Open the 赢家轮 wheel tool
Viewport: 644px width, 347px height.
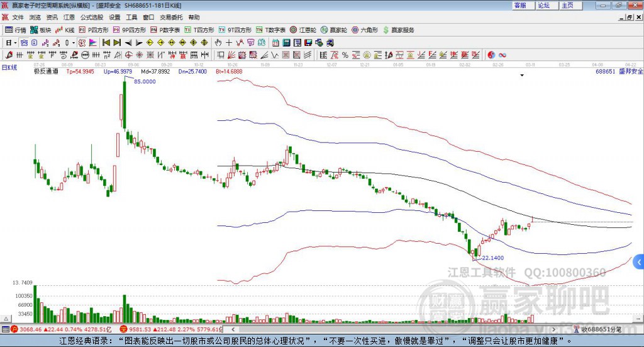point(334,30)
